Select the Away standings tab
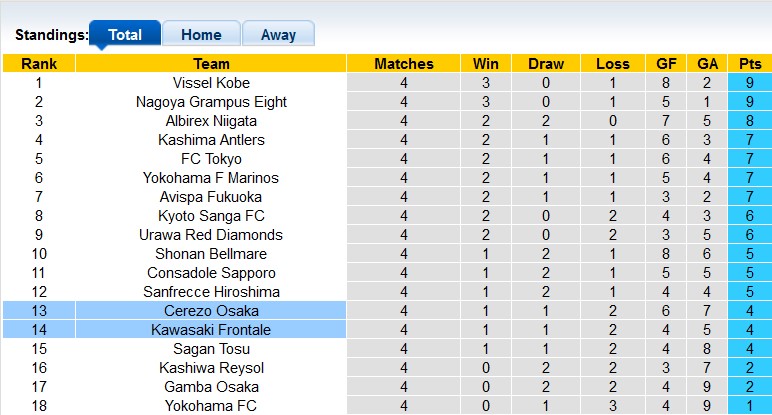The height and width of the screenshot is (415, 772). coord(278,34)
